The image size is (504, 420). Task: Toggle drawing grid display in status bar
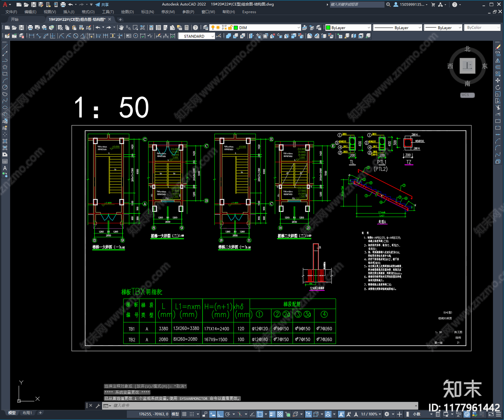(x=184, y=414)
